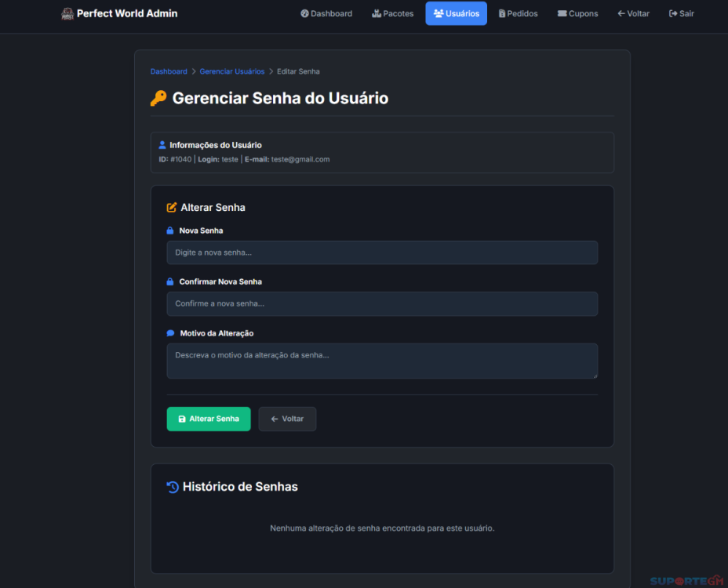728x588 pixels.
Task: Click the key icon beside the page title
Action: (x=158, y=98)
